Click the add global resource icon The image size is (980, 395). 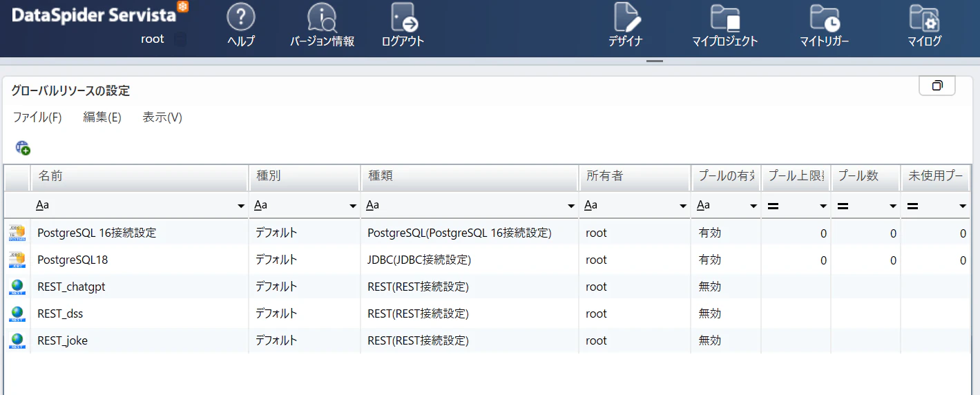pos(23,147)
